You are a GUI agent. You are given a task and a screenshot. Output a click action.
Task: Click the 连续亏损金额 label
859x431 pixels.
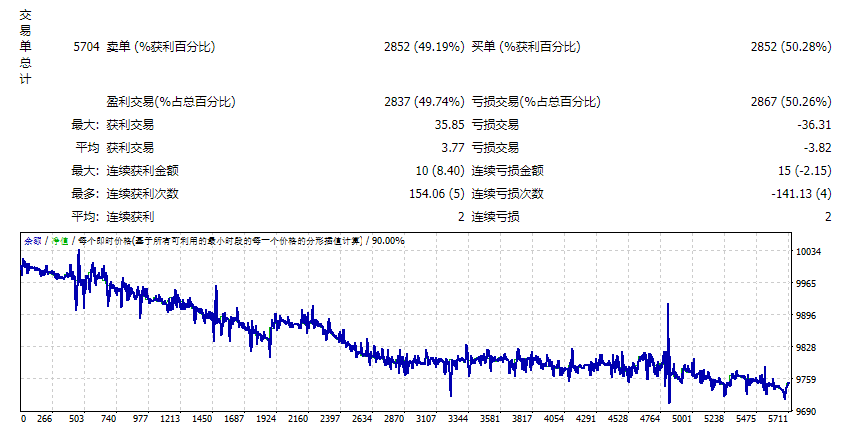tap(508, 171)
